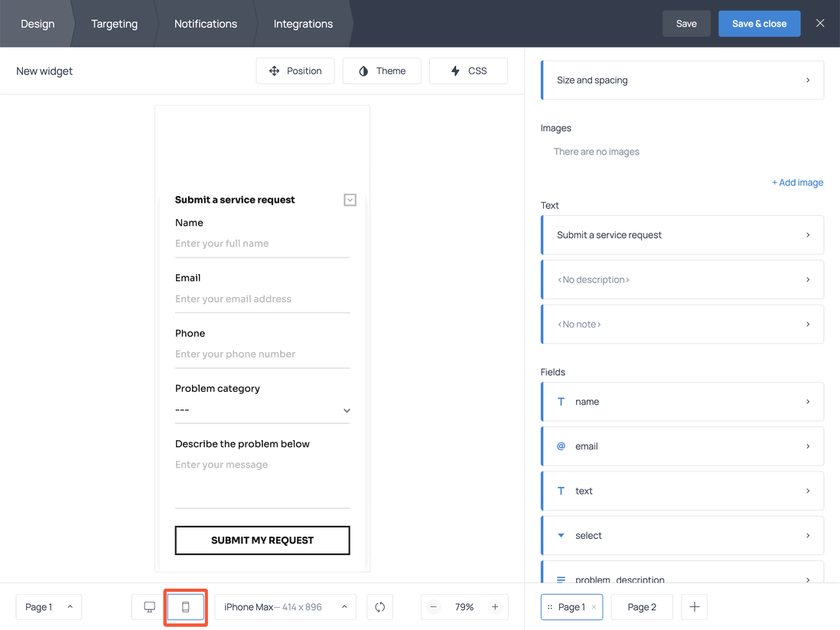Screen dimensions: 840x630
Task: Open the iPhone Max device size dropdown
Action: coord(285,606)
